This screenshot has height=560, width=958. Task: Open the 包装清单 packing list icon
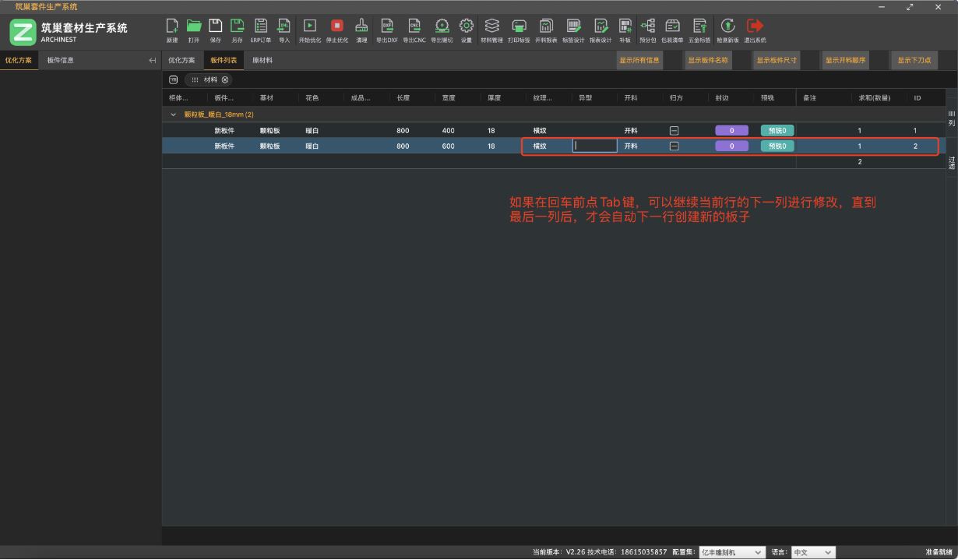671,27
